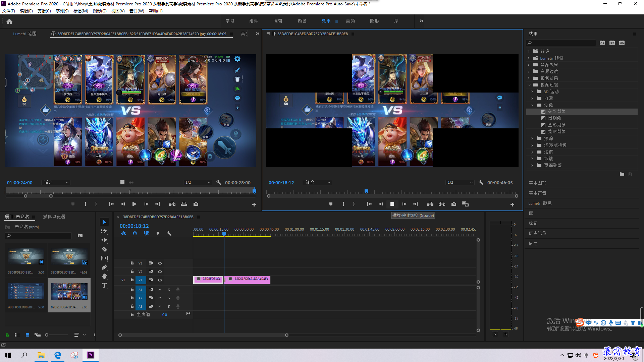The image size is (644, 362).
Task: Solo audio track A2
Action: pyautogui.click(x=169, y=298)
